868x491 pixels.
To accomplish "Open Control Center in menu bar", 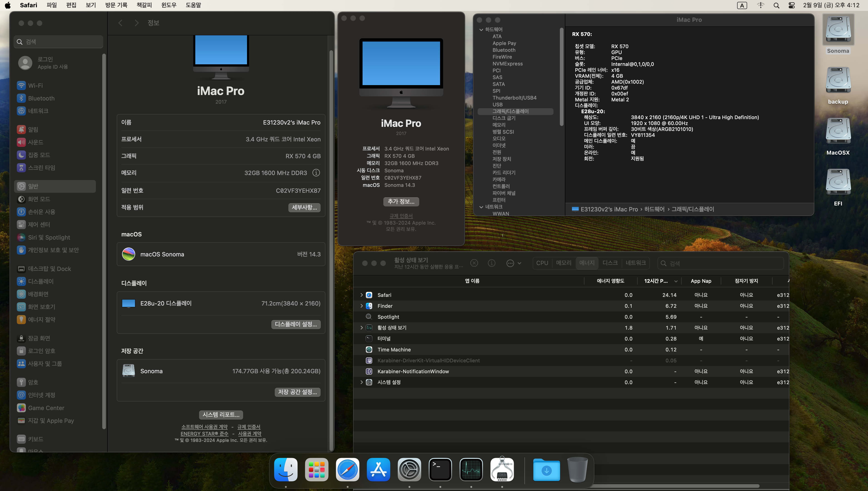I will point(791,5).
